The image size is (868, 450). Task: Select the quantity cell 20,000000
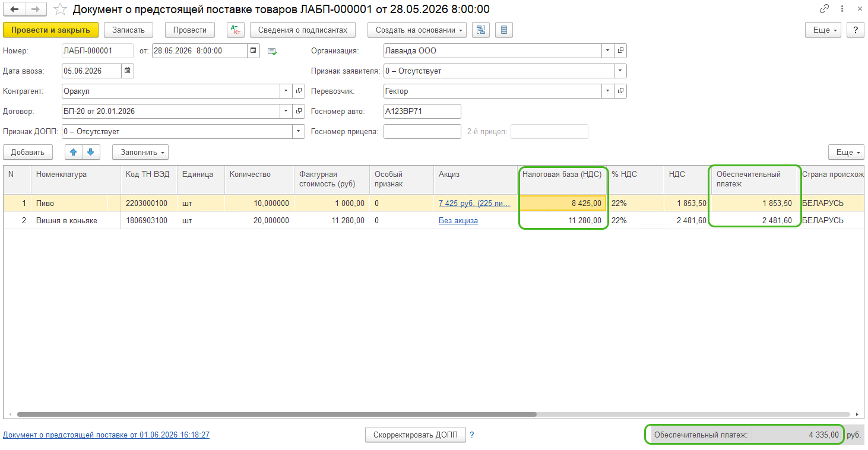(259, 221)
